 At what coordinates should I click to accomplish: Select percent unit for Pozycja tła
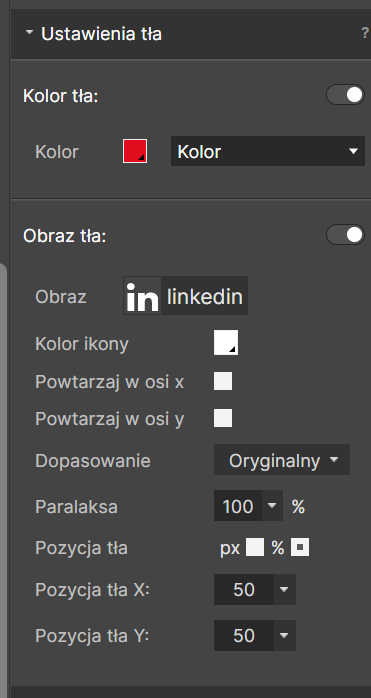[x=300, y=548]
